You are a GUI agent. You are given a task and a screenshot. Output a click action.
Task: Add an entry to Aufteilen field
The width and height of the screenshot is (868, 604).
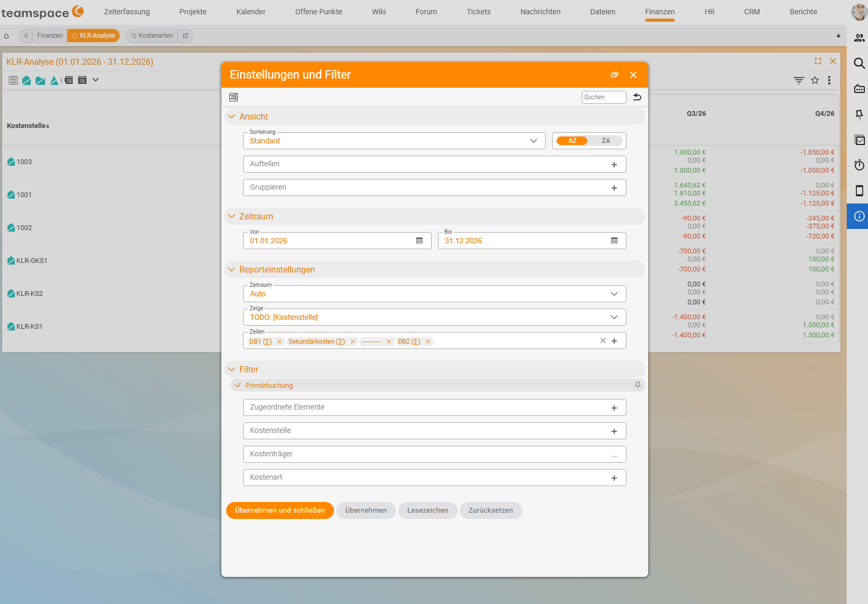point(614,164)
